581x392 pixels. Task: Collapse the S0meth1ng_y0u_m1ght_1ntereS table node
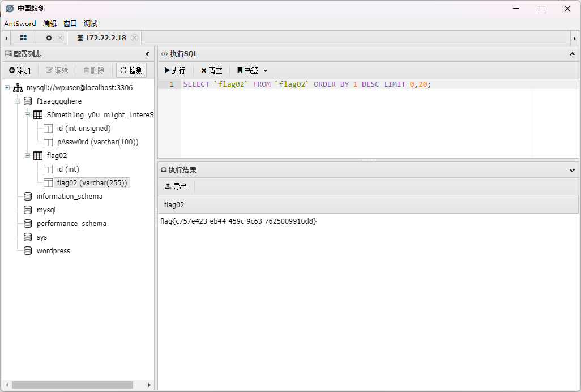[x=27, y=115]
